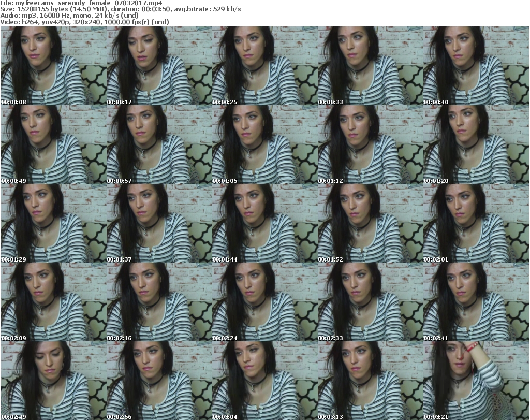Screen dimensions: 530x420
Task: Select the frame thumbnail stamped 00:00:25
Action: 264,66
